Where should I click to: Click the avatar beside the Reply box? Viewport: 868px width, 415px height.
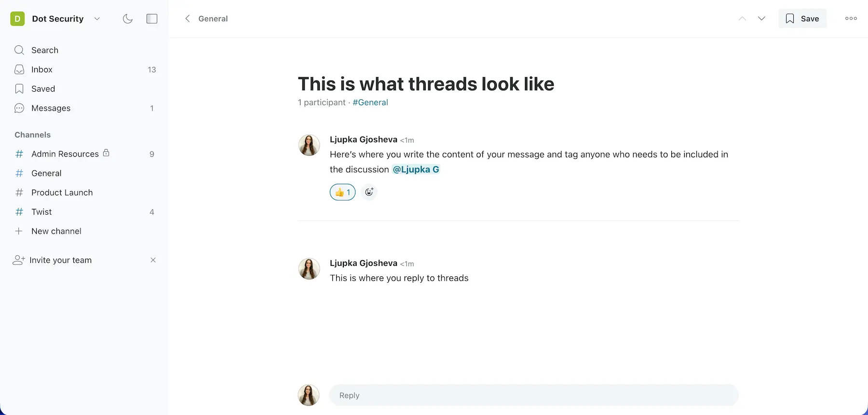pyautogui.click(x=309, y=395)
